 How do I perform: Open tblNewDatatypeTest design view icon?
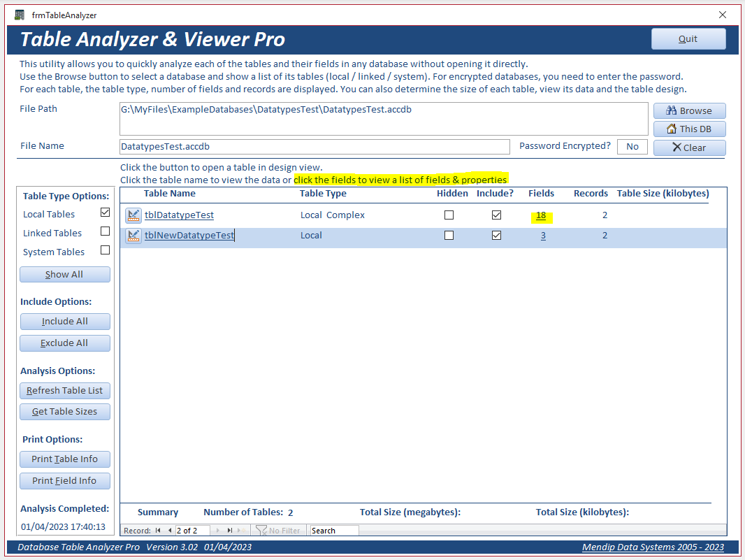pos(133,236)
